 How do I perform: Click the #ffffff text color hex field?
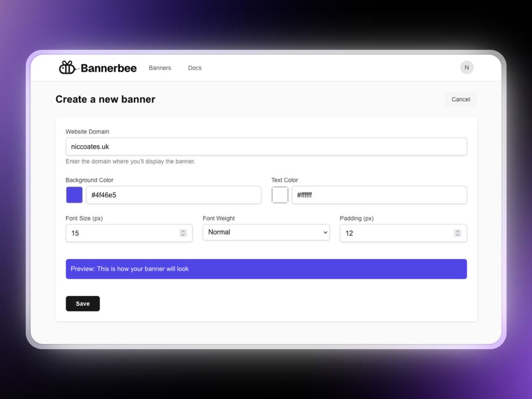click(379, 195)
